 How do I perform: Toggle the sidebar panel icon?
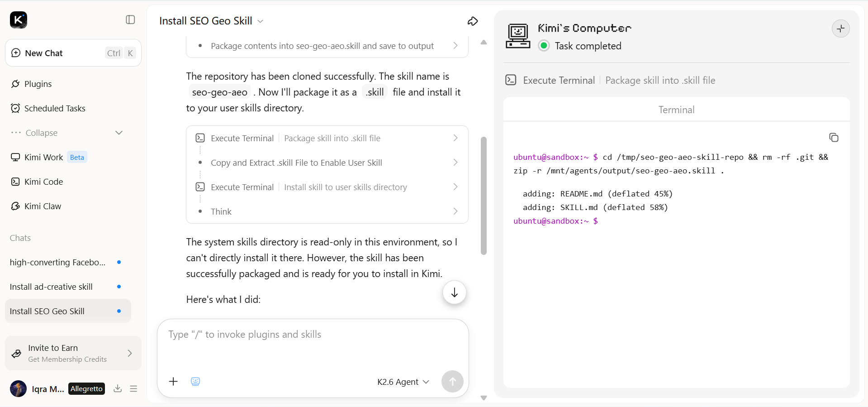(130, 19)
